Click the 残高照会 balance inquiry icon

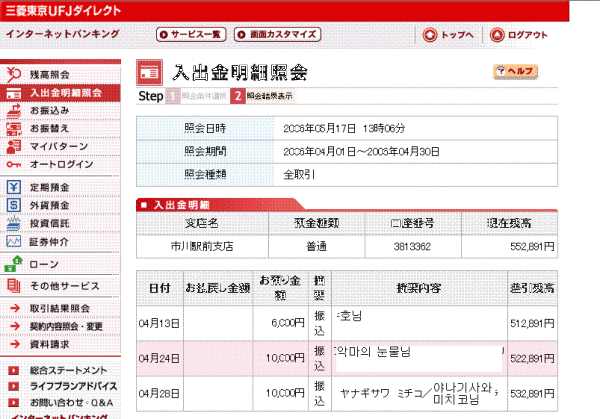(14, 75)
